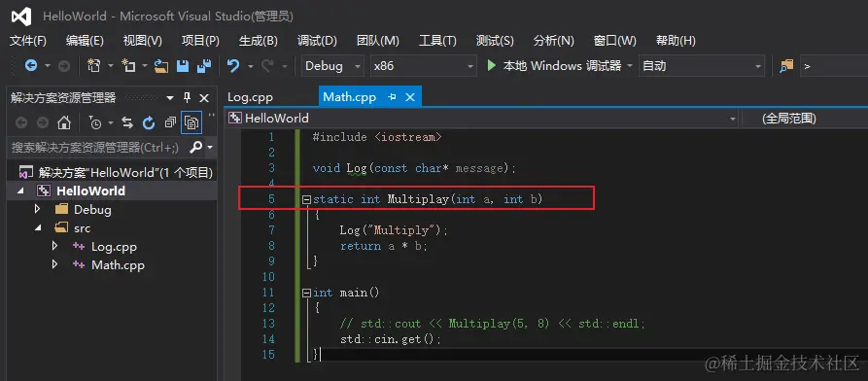
Task: Save the current file with the single disk icon
Action: [x=183, y=66]
